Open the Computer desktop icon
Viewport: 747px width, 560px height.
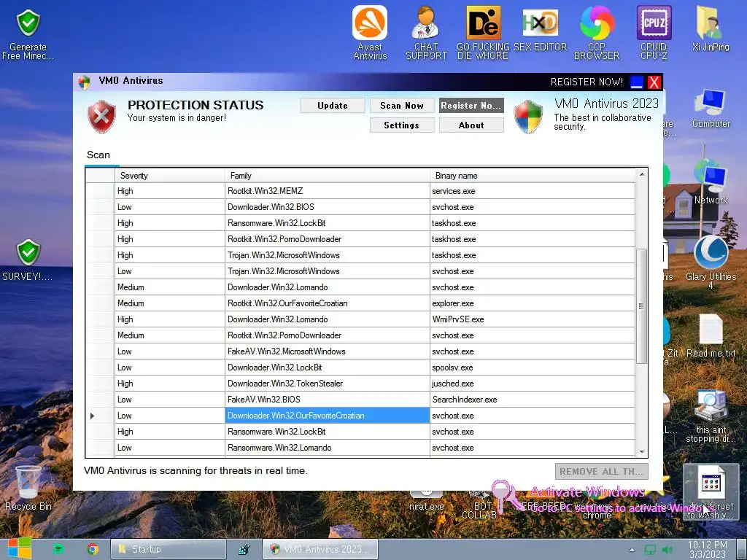coord(711,109)
